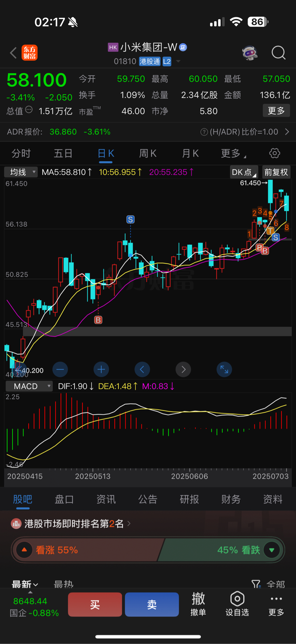Switch to 周K chart tab

coord(148,154)
